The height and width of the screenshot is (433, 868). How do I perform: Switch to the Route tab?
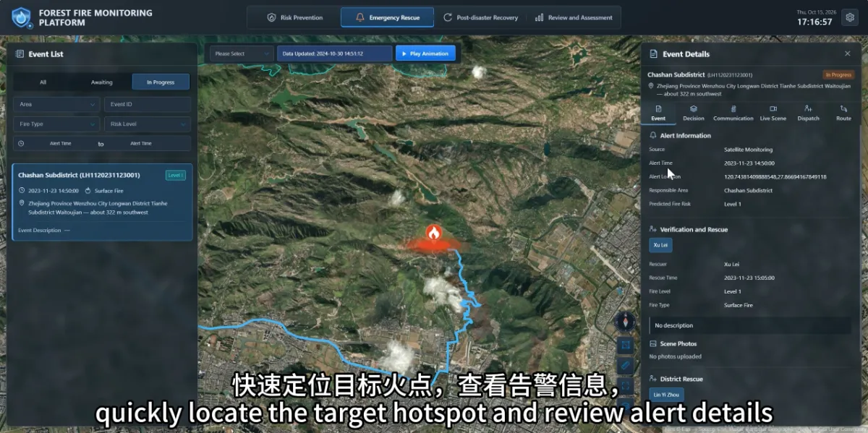(843, 113)
